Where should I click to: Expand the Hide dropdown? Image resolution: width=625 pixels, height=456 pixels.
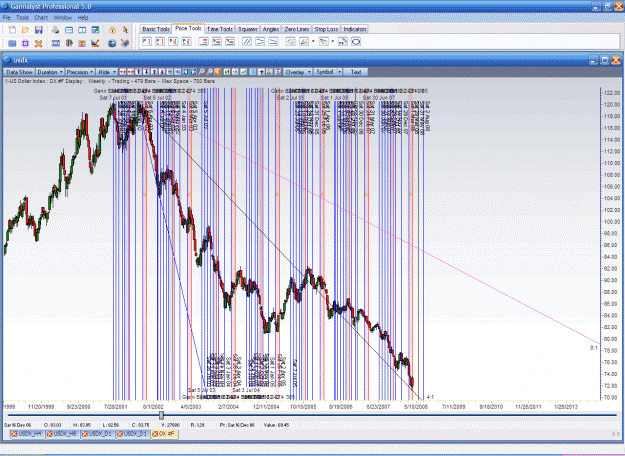click(106, 72)
